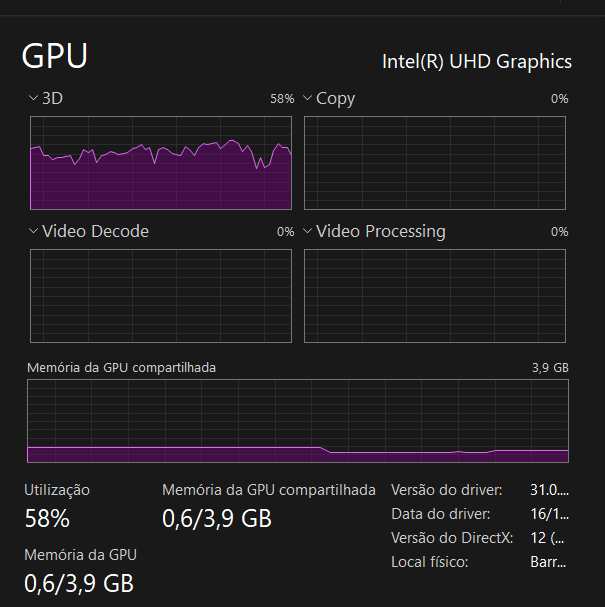Click the 58% value above 3D graph
This screenshot has height=607, width=605.
coord(282,99)
